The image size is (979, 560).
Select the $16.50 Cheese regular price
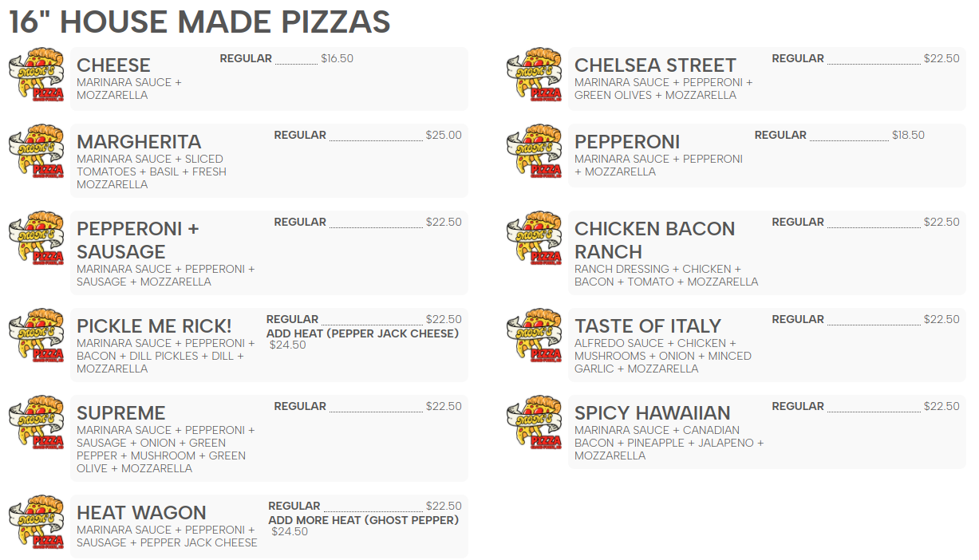(337, 58)
